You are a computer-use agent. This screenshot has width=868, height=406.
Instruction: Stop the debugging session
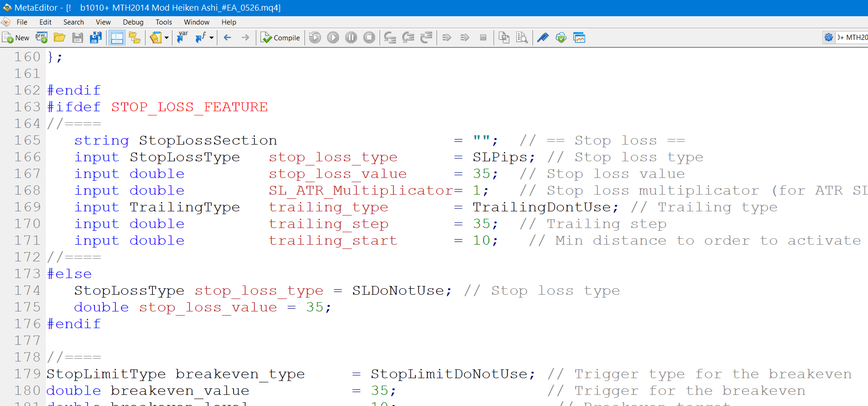click(x=369, y=38)
